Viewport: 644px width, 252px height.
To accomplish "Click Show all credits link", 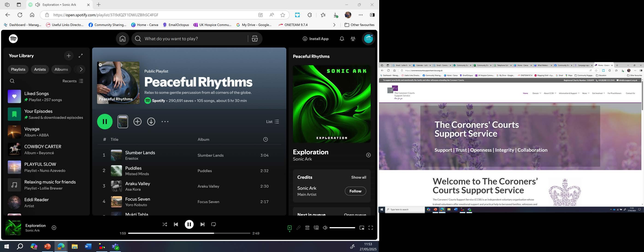I will (x=358, y=177).
